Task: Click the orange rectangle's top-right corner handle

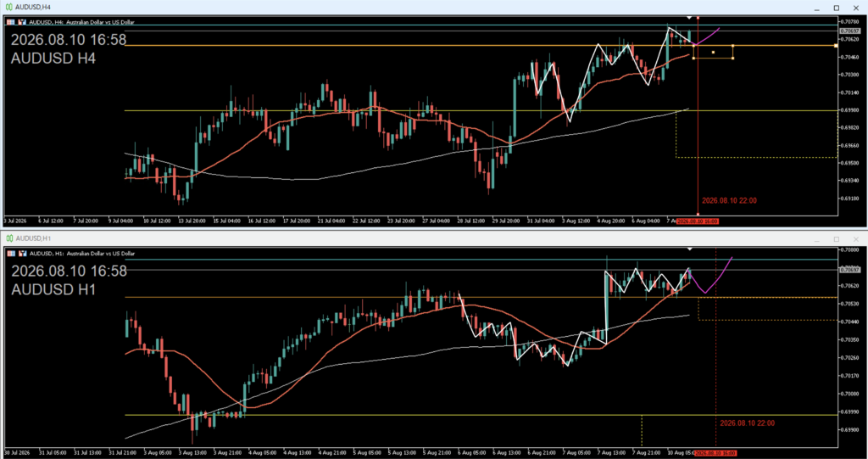Action: click(x=733, y=46)
